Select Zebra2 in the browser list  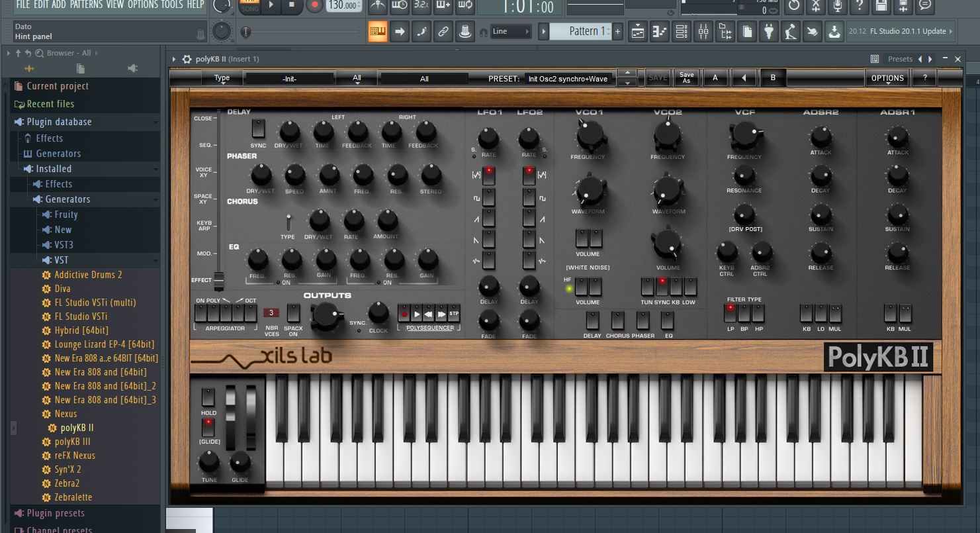tap(67, 483)
